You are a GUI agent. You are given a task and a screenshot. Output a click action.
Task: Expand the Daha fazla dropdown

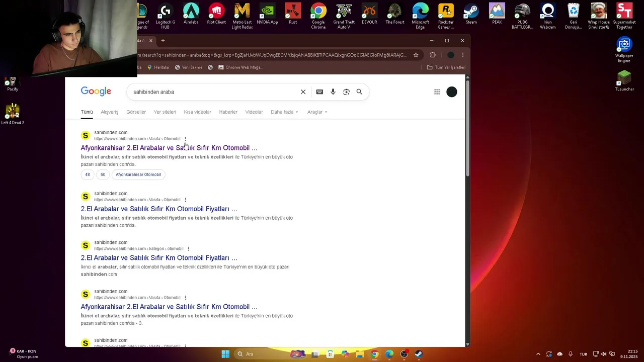(284, 112)
